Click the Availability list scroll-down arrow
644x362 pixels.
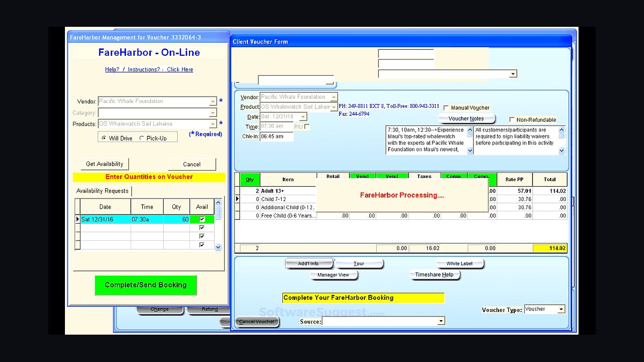pyautogui.click(x=218, y=247)
